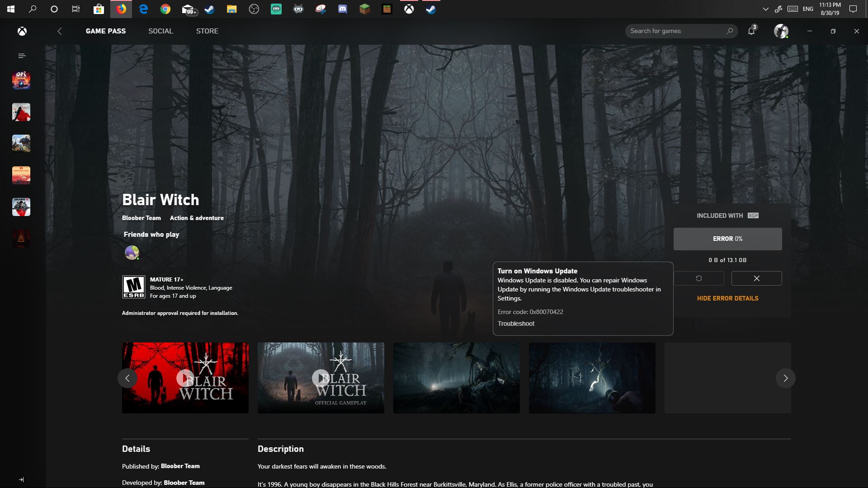The image size is (868, 488).
Task: Open Microsoft Store from taskbar
Action: pyautogui.click(x=99, y=9)
